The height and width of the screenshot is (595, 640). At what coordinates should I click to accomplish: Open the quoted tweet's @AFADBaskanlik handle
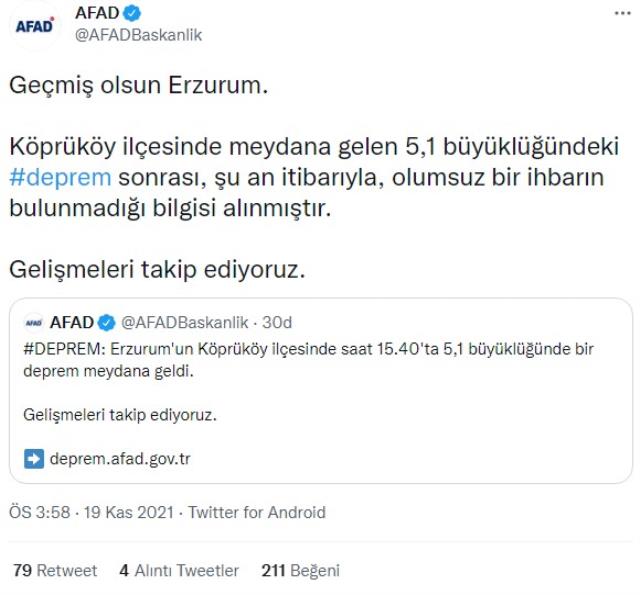[x=184, y=323]
